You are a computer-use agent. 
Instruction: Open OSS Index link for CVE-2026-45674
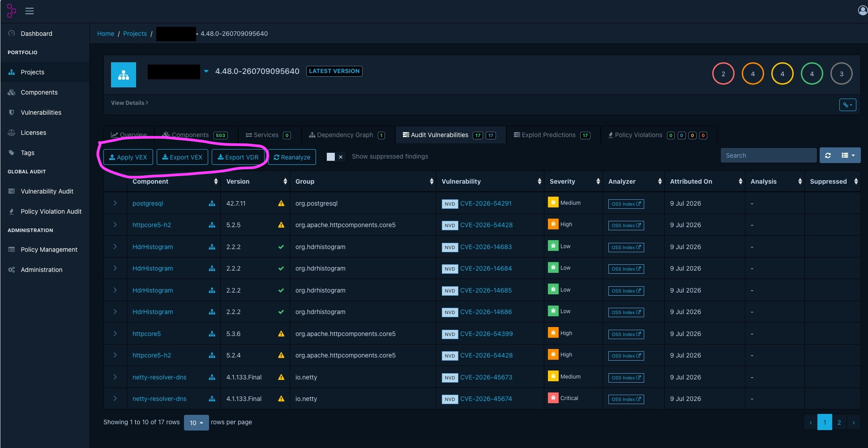[626, 399]
